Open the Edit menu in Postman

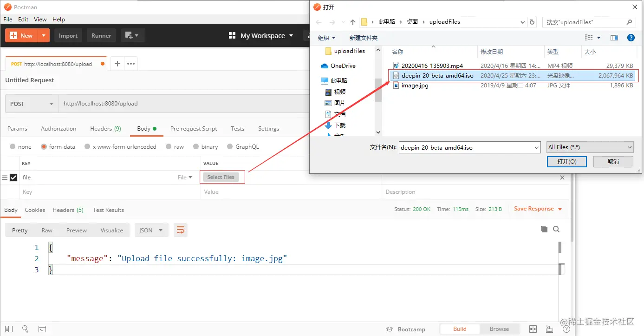[x=23, y=20]
